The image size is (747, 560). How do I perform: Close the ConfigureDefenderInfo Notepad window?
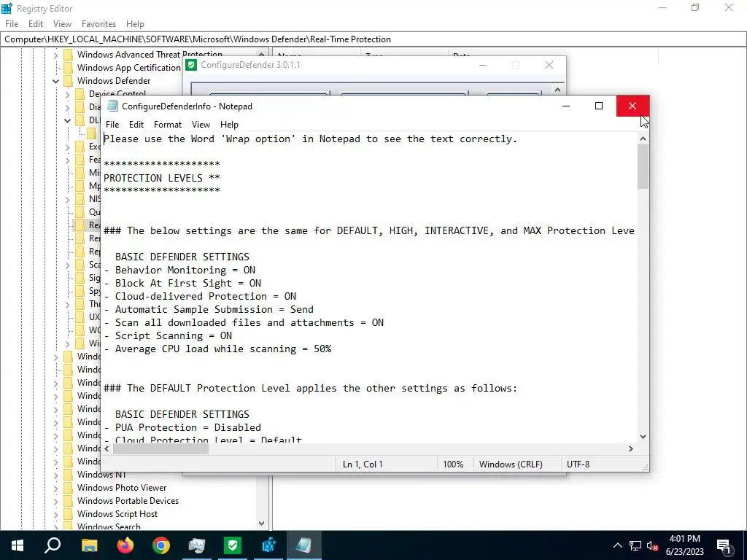pyautogui.click(x=632, y=106)
